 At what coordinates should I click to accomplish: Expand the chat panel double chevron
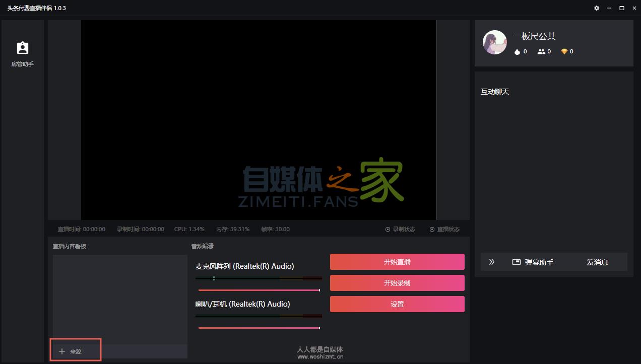492,262
